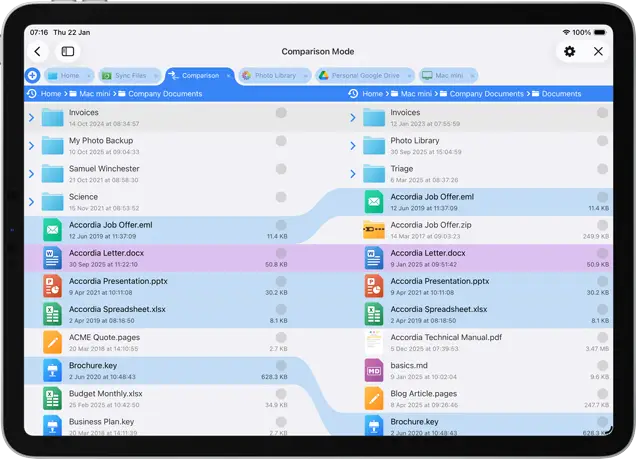
Task: Click Company Documents in right breadcrumb
Action: (x=486, y=94)
